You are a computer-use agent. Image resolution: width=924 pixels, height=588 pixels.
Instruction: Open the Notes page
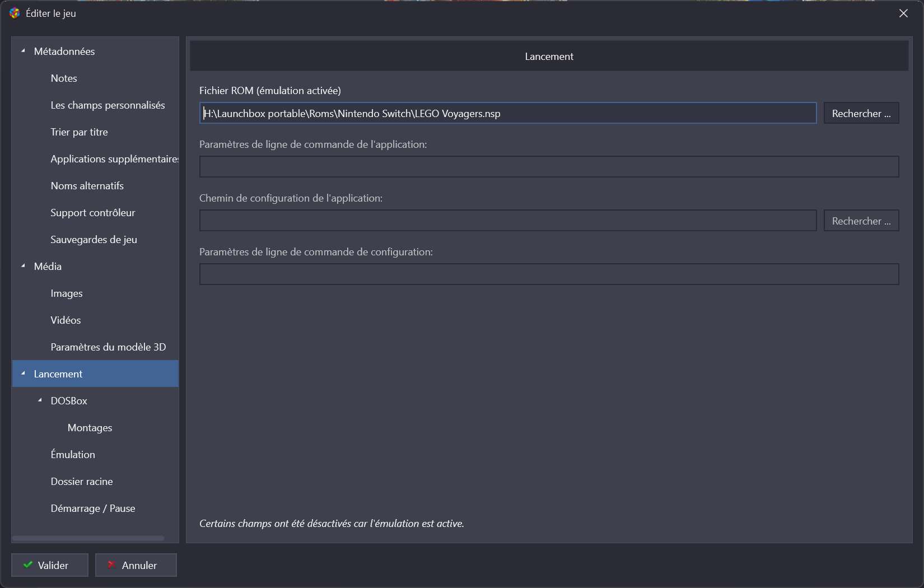(x=64, y=78)
